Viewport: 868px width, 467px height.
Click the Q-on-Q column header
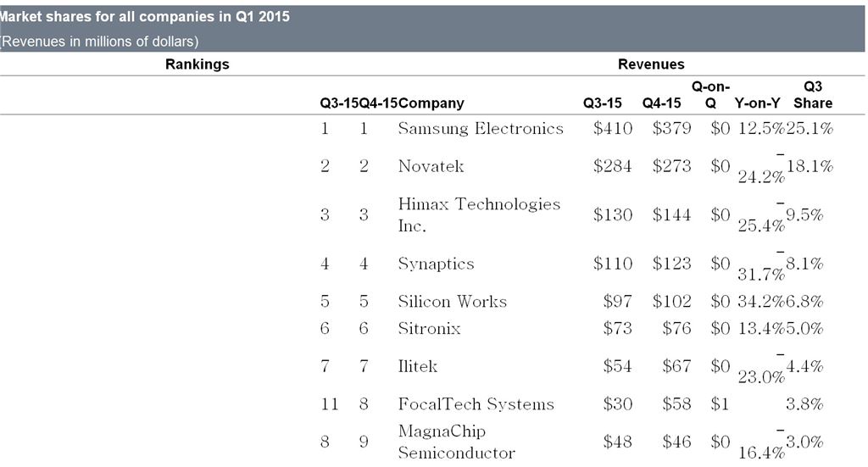point(711,95)
